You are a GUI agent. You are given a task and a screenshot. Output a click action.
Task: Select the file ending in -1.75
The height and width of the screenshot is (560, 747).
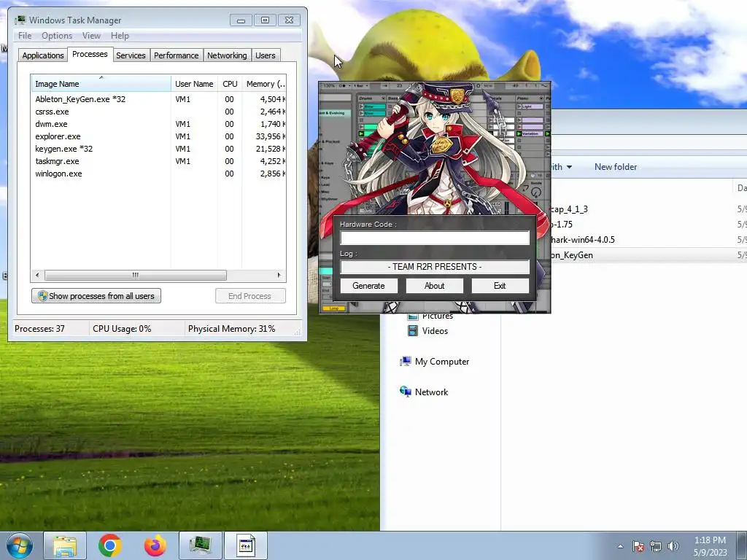[x=562, y=225]
